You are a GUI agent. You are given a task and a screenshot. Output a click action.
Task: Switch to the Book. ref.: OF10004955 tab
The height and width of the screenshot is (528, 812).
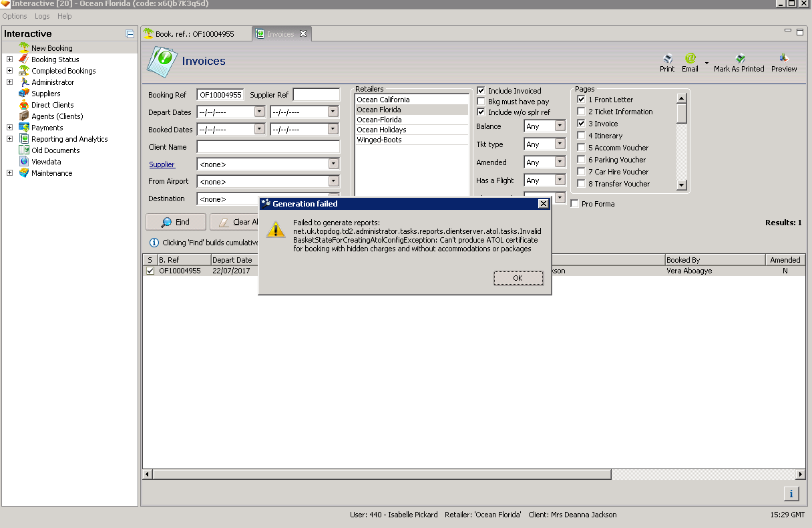(194, 34)
